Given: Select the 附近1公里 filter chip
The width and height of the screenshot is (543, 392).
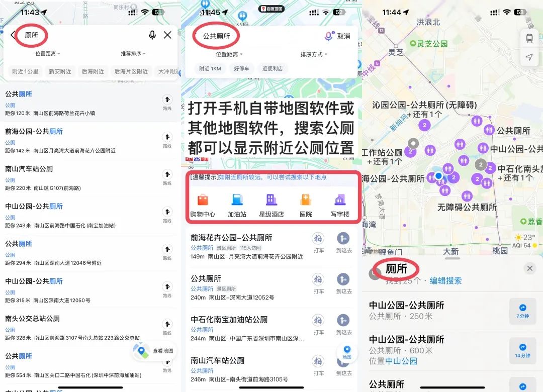Looking at the screenshot, I should coord(25,71).
